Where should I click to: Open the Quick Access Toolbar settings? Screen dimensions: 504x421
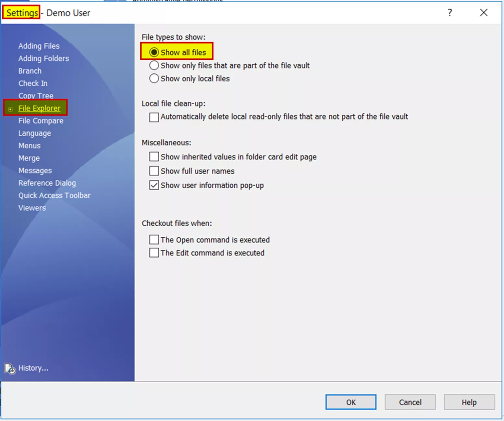(x=55, y=195)
